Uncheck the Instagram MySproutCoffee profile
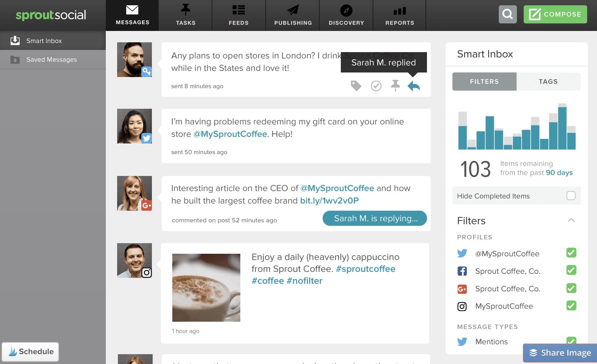This screenshot has height=364, width=597. coord(571,305)
